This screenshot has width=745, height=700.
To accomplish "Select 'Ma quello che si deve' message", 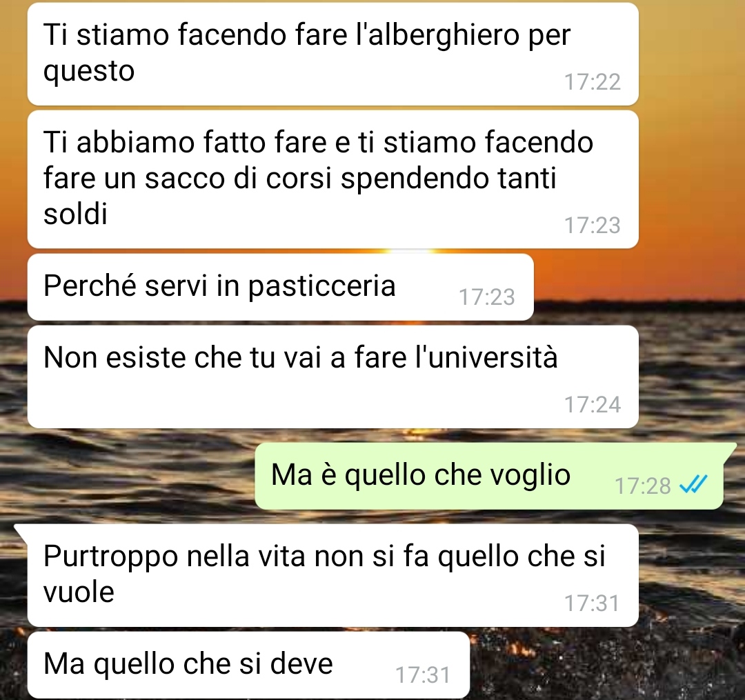I will click(x=248, y=665).
